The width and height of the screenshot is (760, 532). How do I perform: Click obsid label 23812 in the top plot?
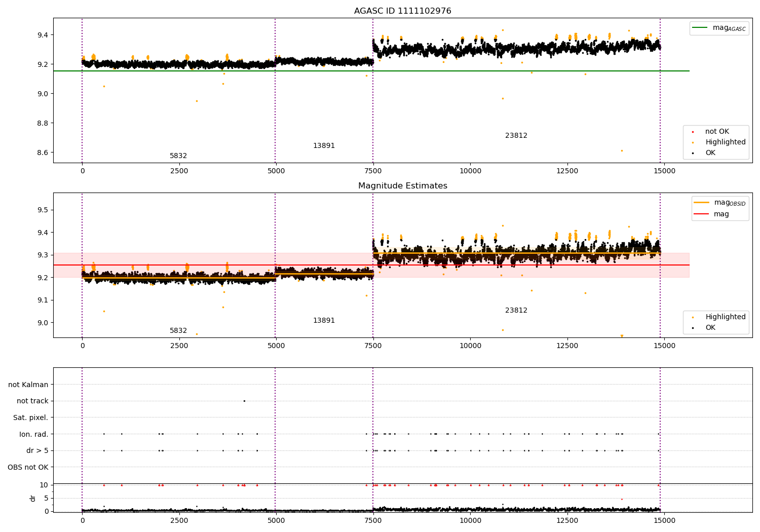point(516,136)
